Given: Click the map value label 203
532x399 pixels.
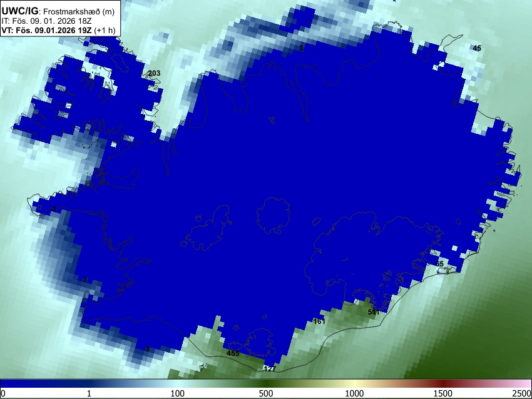Looking at the screenshot, I should (x=155, y=73).
